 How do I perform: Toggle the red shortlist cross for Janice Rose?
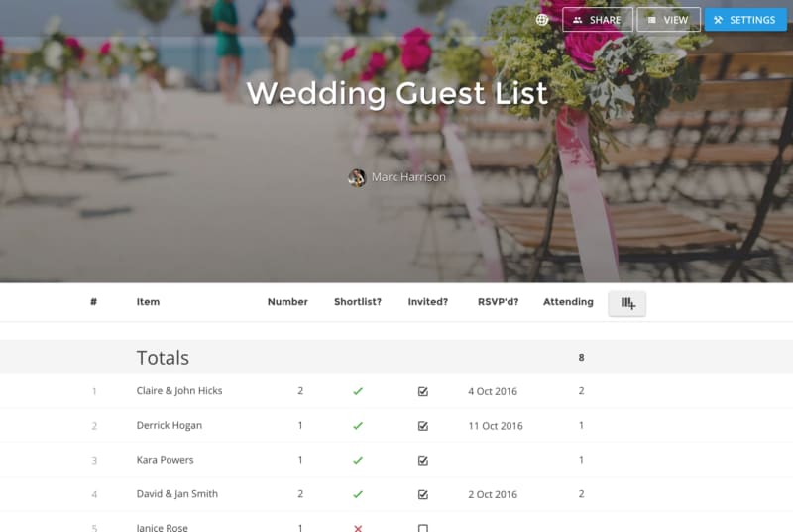point(358,528)
